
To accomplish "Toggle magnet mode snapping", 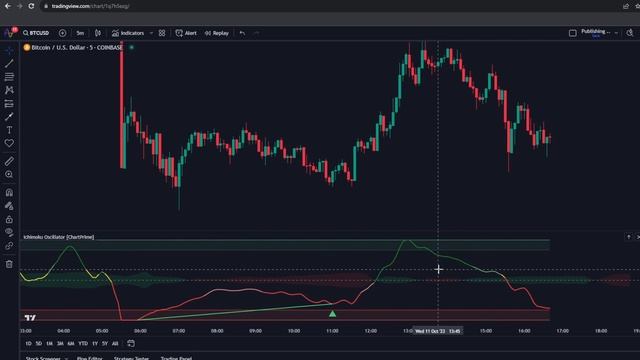I will (x=9, y=192).
